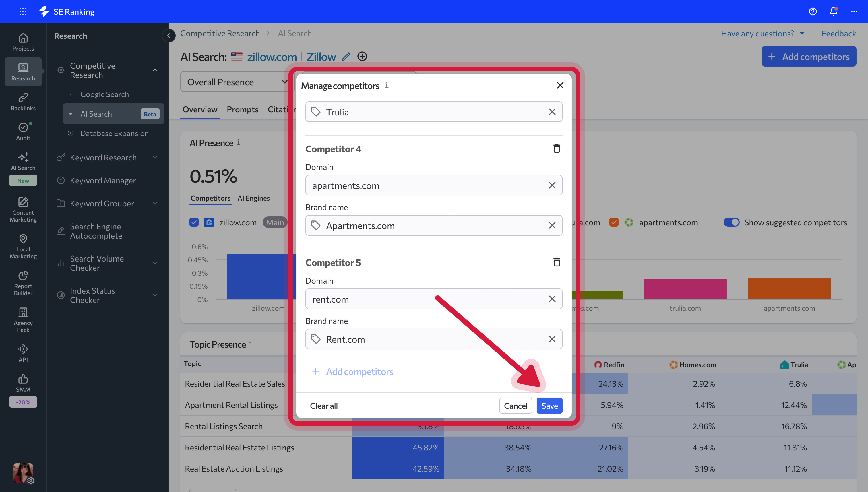Save the competitor changes
The width and height of the screenshot is (868, 492).
[x=549, y=406]
